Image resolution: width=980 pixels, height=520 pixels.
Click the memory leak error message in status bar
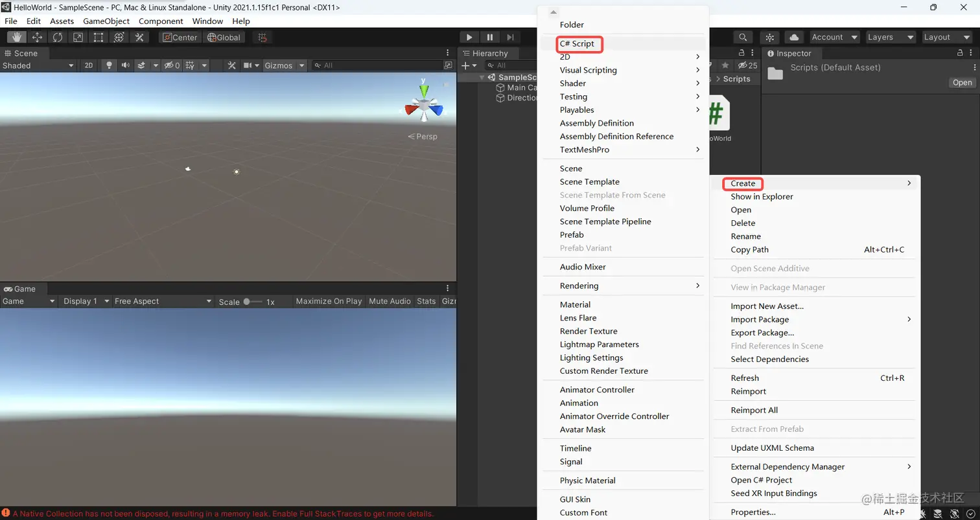[x=223, y=514]
